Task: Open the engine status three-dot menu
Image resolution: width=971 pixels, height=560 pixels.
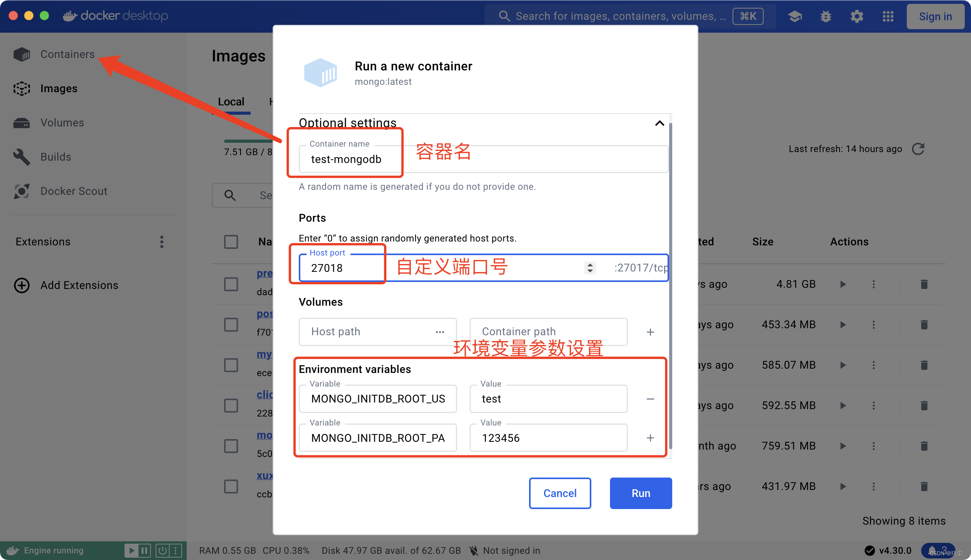Action: [x=175, y=551]
